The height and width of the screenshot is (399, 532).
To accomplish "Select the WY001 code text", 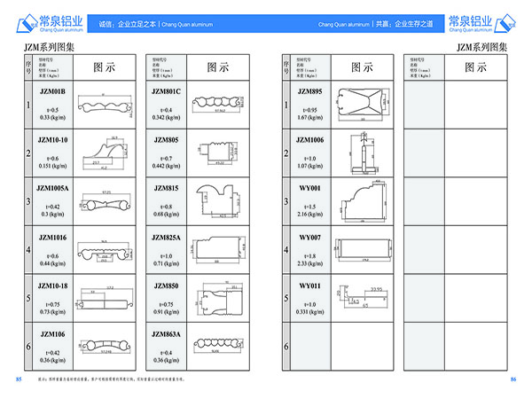I will click(x=309, y=188).
